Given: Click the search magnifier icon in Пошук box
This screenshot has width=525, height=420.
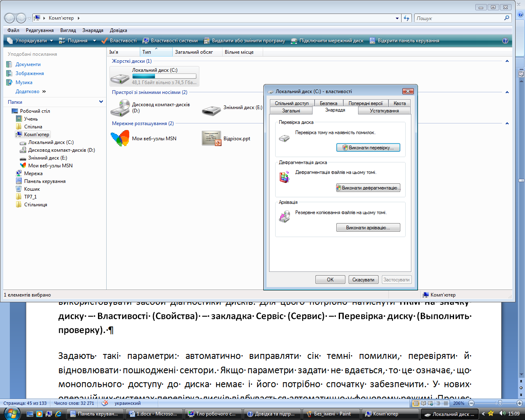Looking at the screenshot, I should point(507,18).
